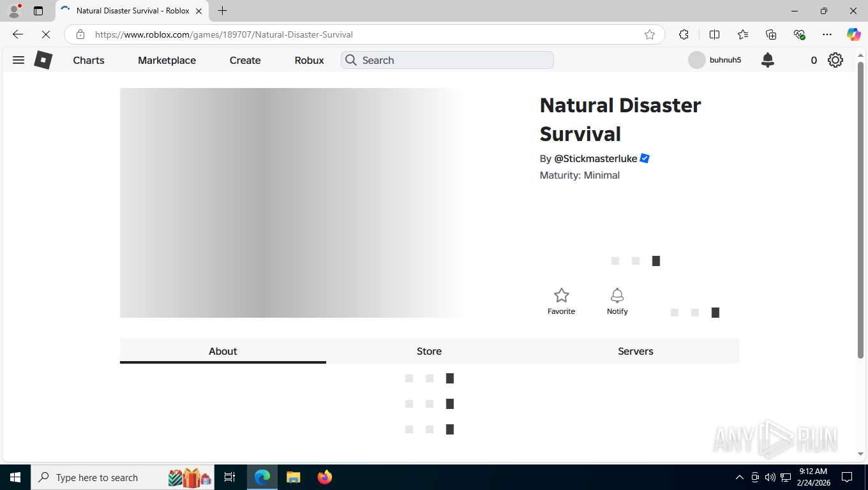The width and height of the screenshot is (868, 490).
Task: Click the Robux balance showing 0
Action: click(814, 60)
